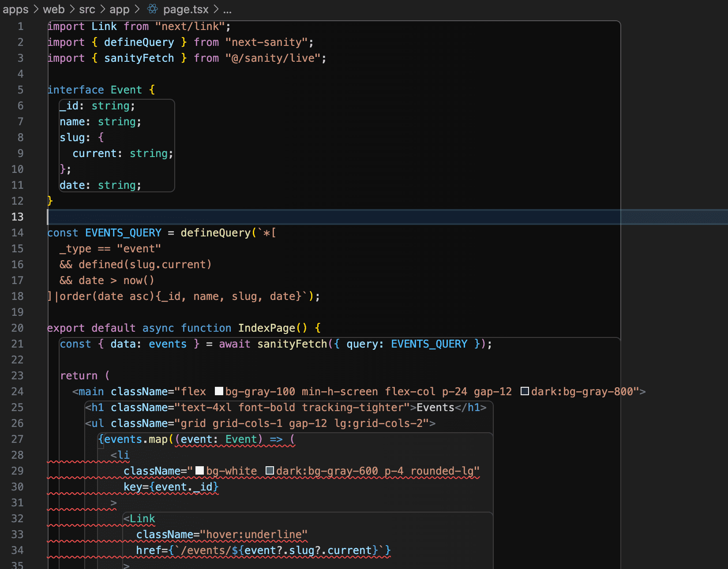Open the apps breadcrumb folder
Screen dimensions: 728x569
tap(15, 9)
